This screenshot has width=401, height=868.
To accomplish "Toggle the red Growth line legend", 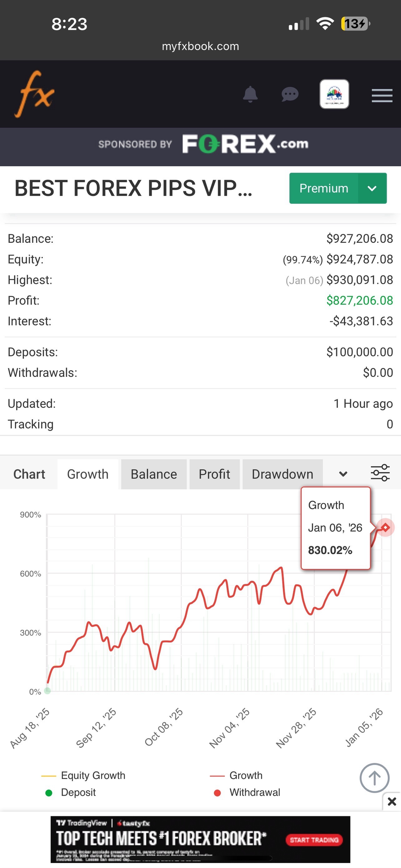I will [x=246, y=776].
